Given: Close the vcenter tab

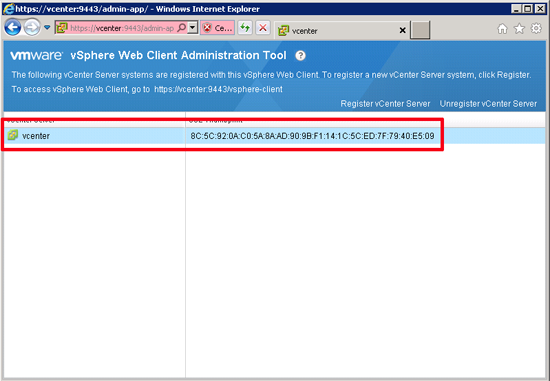Looking at the screenshot, I should 402,31.
